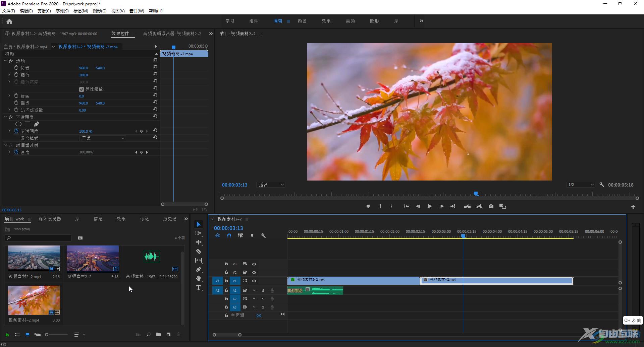
Task: Click Mark In bracket button
Action: click(380, 206)
